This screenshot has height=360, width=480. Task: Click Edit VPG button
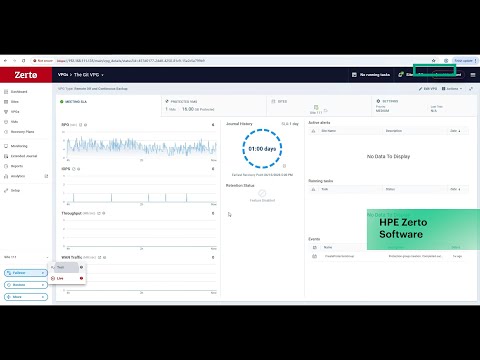(428, 89)
